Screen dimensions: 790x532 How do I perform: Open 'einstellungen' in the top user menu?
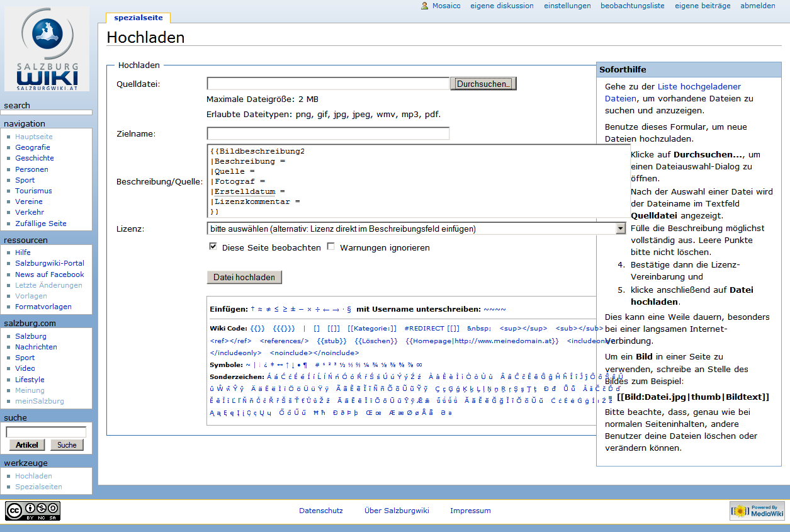click(567, 6)
